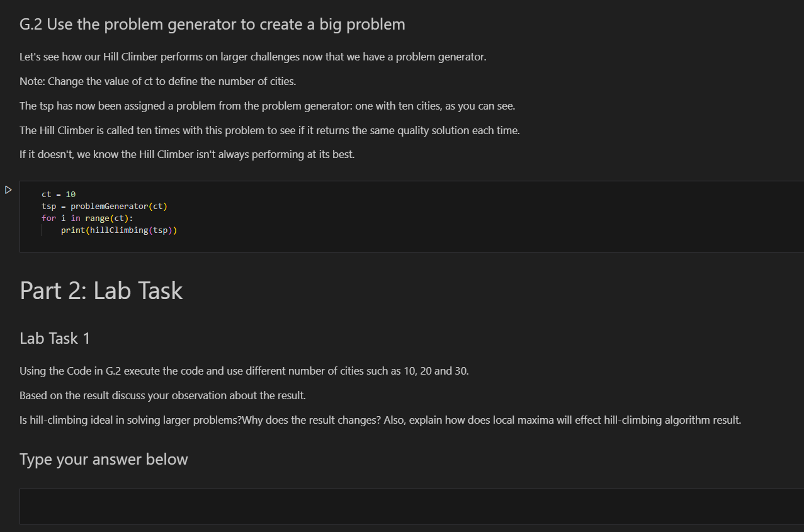Image resolution: width=804 pixels, height=532 pixels.
Task: Click the tsp variable assignment line
Action: [x=104, y=206]
